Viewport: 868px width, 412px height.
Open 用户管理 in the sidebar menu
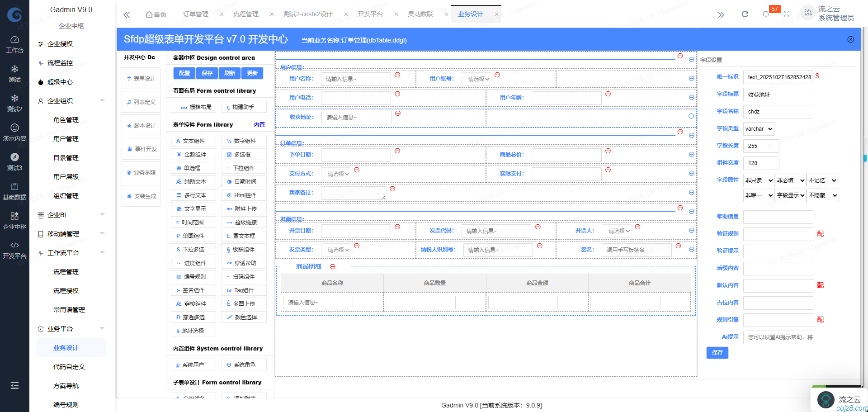(66, 139)
